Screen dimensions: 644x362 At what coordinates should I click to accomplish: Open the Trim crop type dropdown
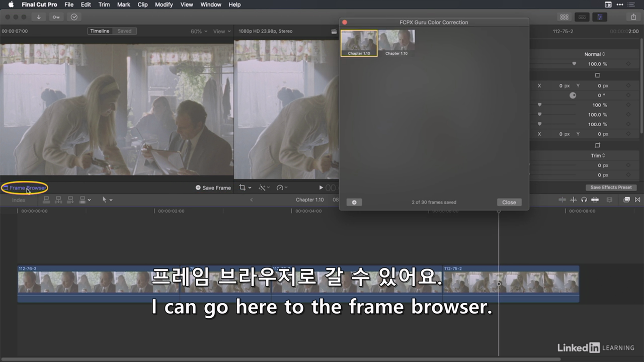pyautogui.click(x=598, y=156)
